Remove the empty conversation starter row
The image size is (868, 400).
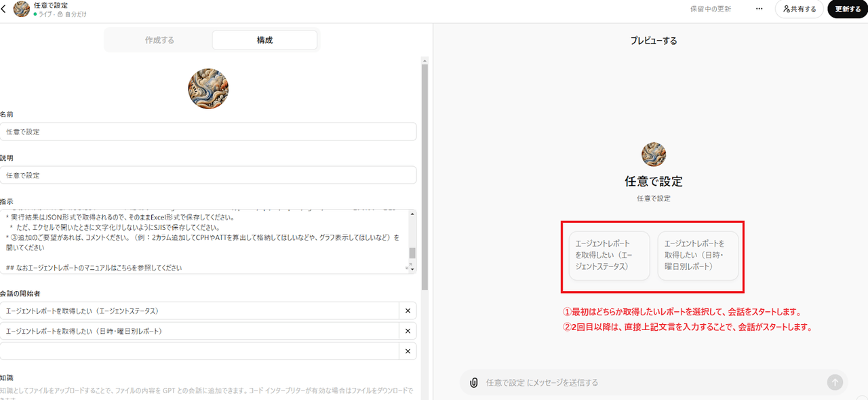click(x=408, y=351)
